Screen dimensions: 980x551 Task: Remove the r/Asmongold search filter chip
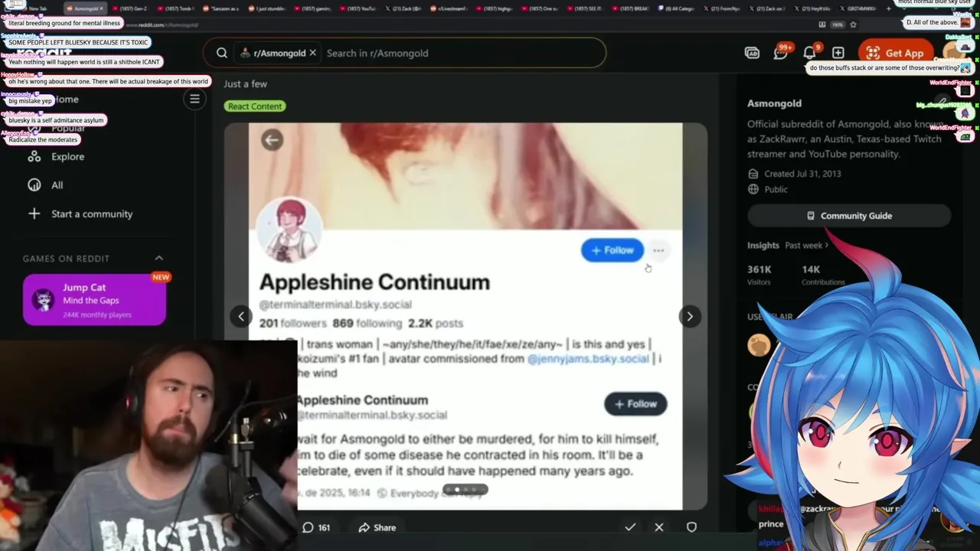(312, 53)
